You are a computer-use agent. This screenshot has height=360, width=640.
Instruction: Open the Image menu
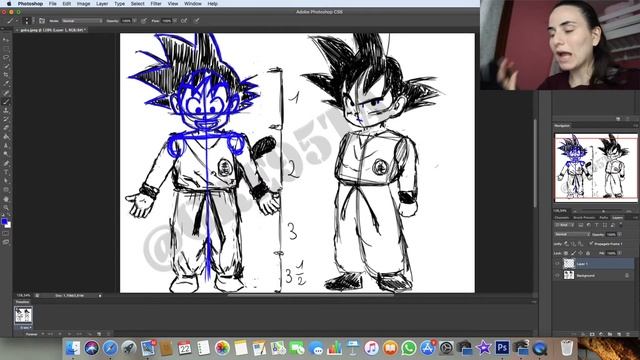click(x=83, y=3)
